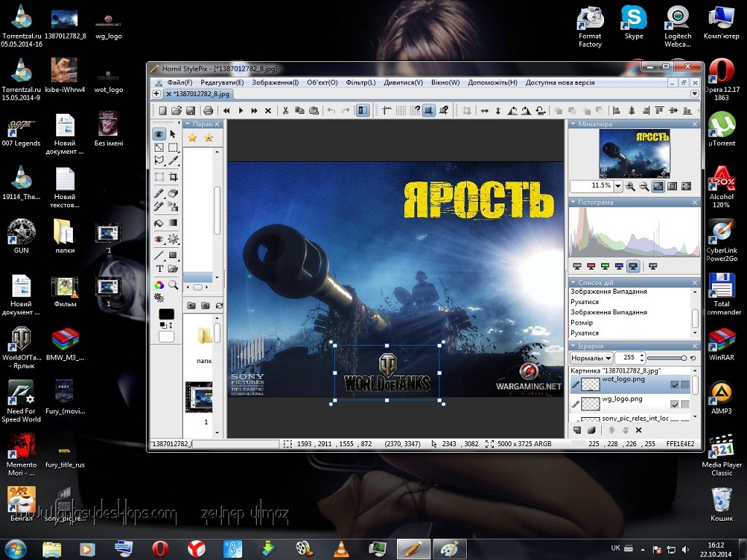
Task: Click the Cut scissors icon
Action: (286, 111)
